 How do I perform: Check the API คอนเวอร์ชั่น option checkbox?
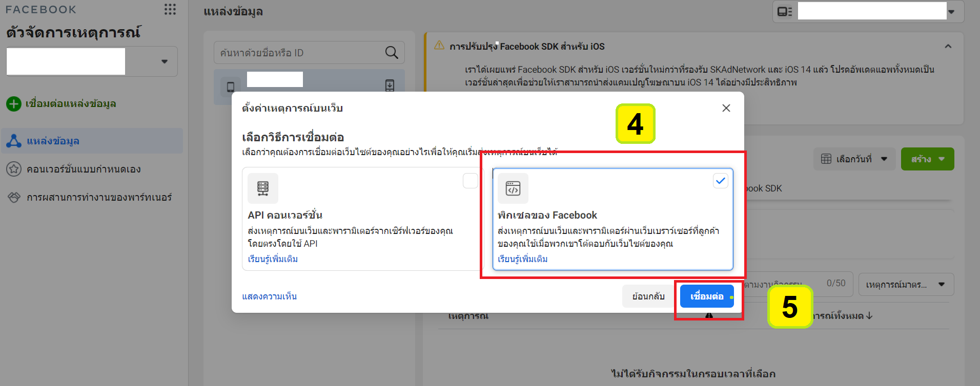point(470,181)
